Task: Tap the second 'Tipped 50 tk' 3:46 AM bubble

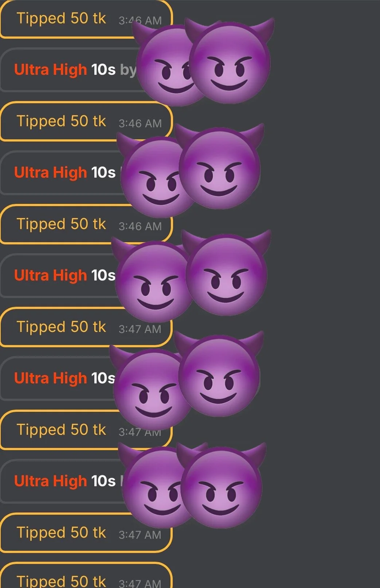Action: pyautogui.click(x=86, y=121)
